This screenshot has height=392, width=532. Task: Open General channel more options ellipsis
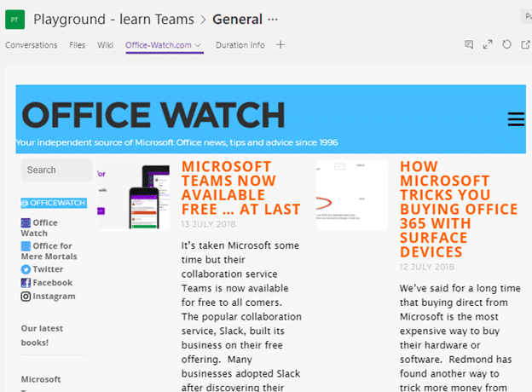273,19
